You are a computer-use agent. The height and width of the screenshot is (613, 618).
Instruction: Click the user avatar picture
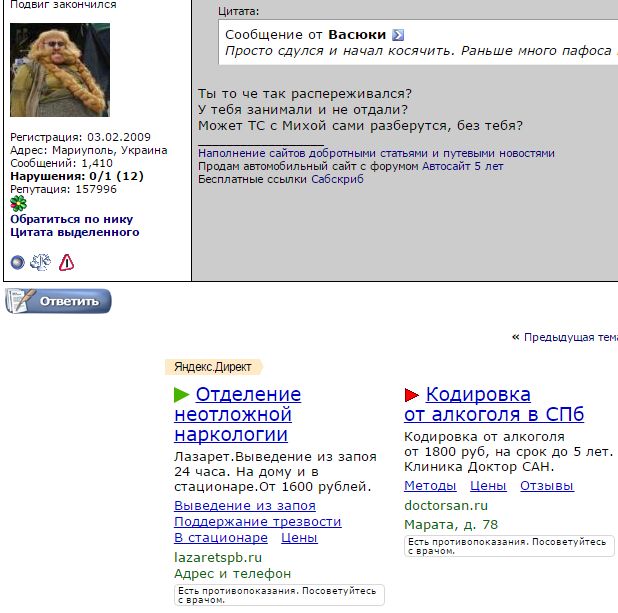coord(60,70)
